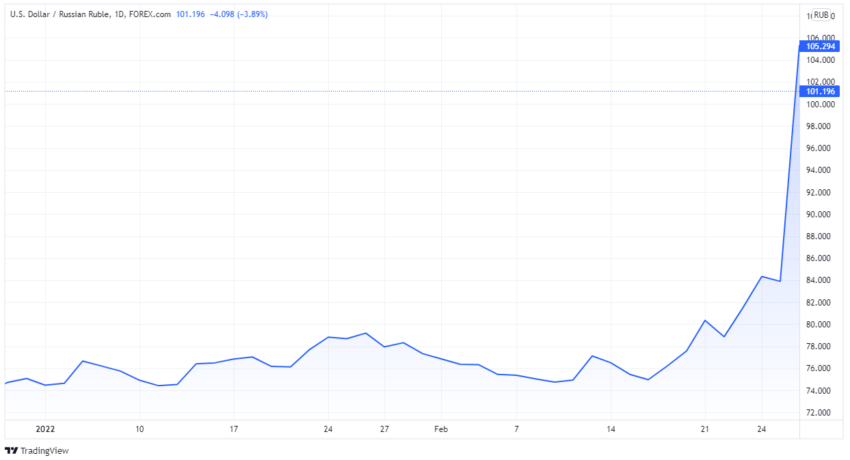Click the Feb marker on time axis
The width and height of the screenshot is (850, 460).
[441, 429]
